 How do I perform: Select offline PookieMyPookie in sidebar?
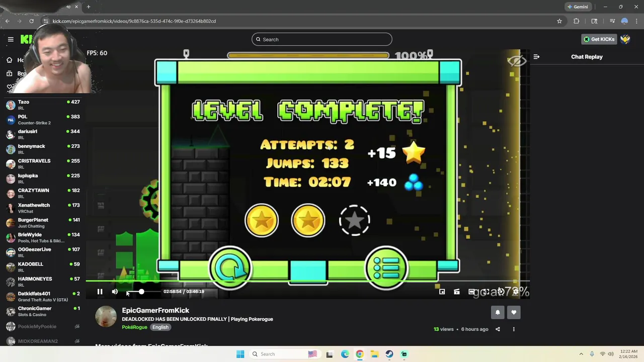coord(43,326)
